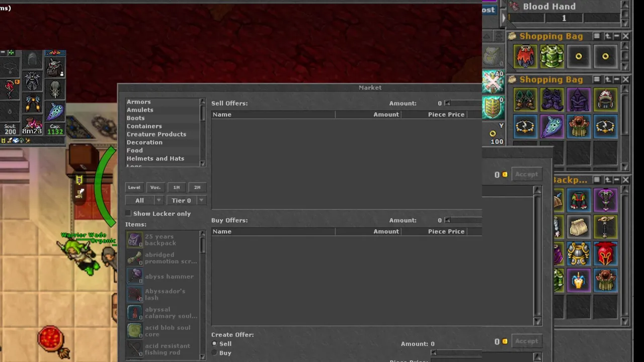Toggle the Level filter button

(134, 187)
